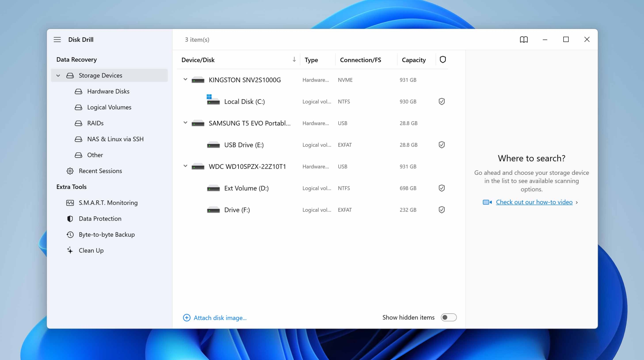Screen dimensions: 644x360
Task: Collapse the WDC WD10SPZX-22Z10T1 disk row
Action: point(185,166)
